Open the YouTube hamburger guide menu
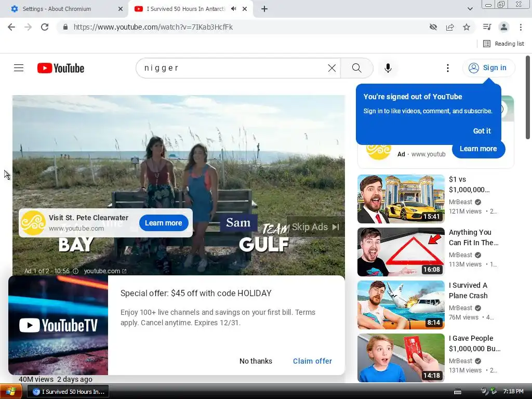 click(19, 68)
